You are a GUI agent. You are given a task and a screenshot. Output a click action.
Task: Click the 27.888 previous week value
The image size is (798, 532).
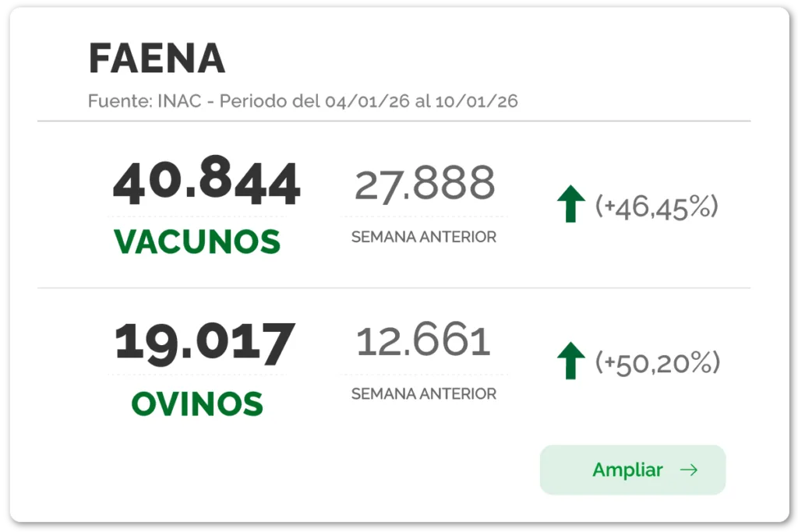(x=425, y=184)
